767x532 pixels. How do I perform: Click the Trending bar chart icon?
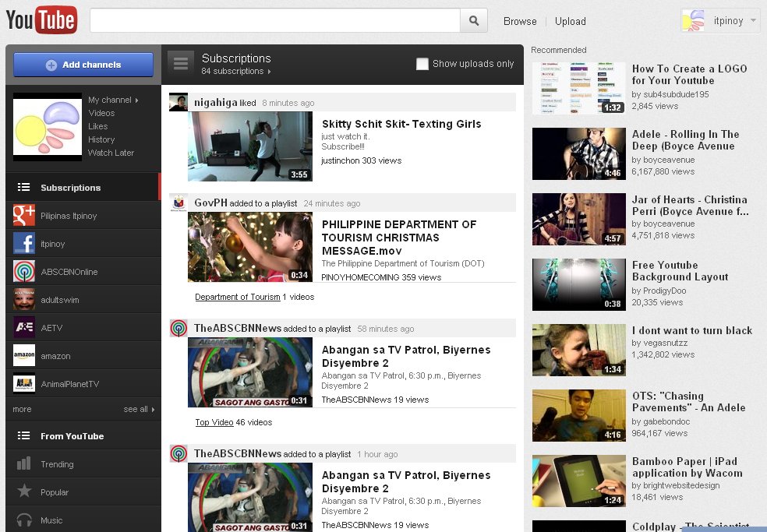click(24, 464)
